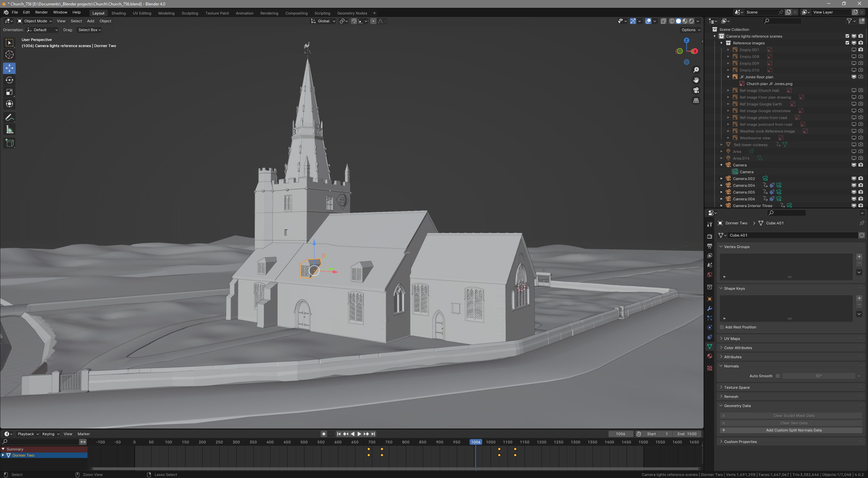
Task: Click the Summary row in the timeline
Action: click(x=44, y=449)
